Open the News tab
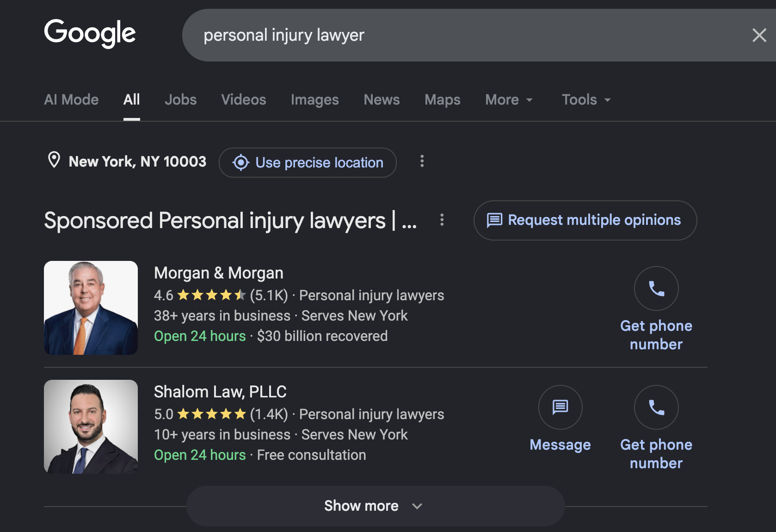Screen dimensions: 776x532 382,99
